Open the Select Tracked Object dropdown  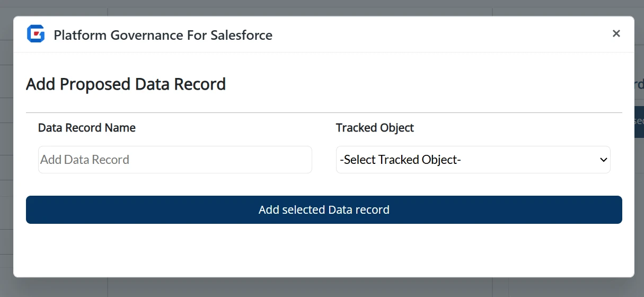point(466,160)
